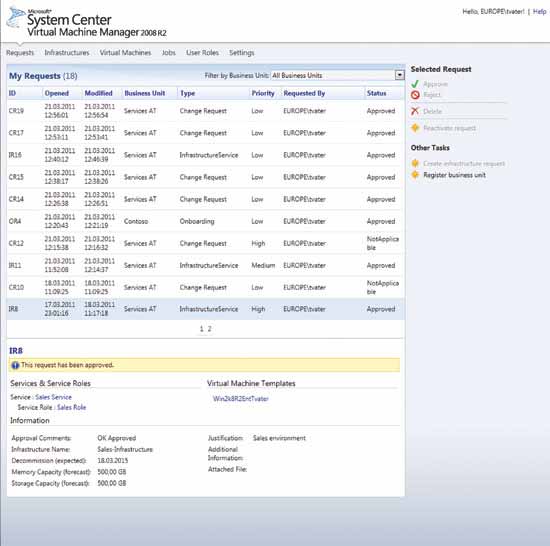This screenshot has height=546, width=550.
Task: Click the My Requests (18) heading
Action: coord(43,76)
